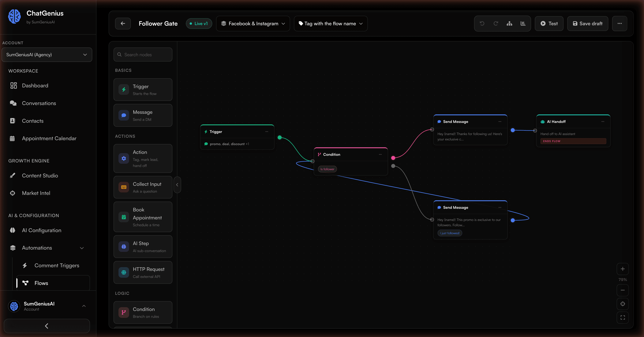Click the undo icon in the toolbar
The width and height of the screenshot is (644, 337).
(482, 24)
